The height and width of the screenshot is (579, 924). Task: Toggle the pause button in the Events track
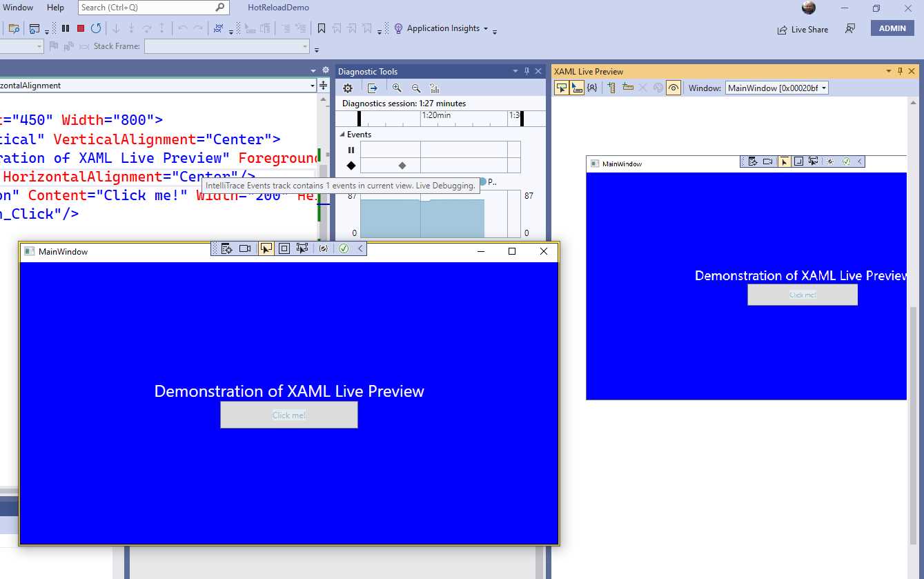click(351, 150)
